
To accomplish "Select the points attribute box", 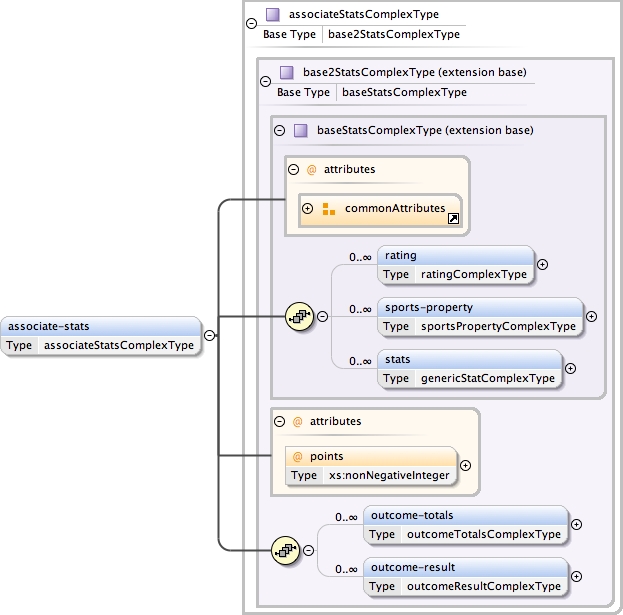I will tap(371, 465).
